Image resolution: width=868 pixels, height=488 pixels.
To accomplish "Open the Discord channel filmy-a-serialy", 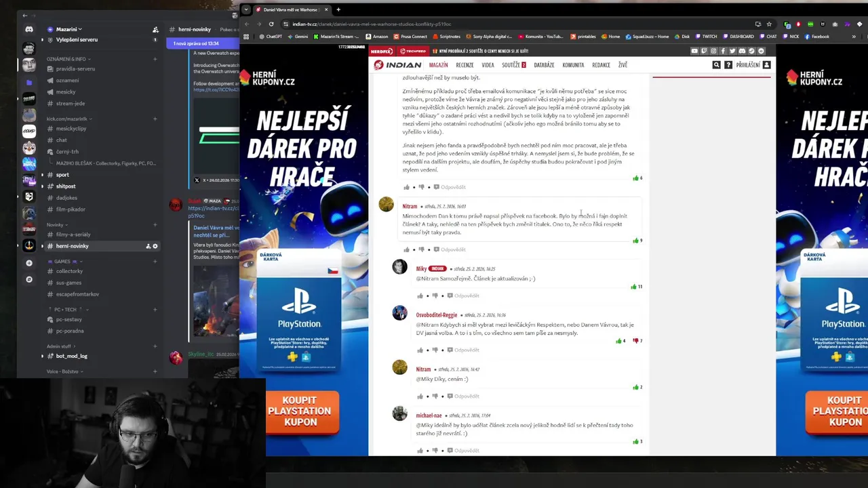I will click(x=73, y=235).
